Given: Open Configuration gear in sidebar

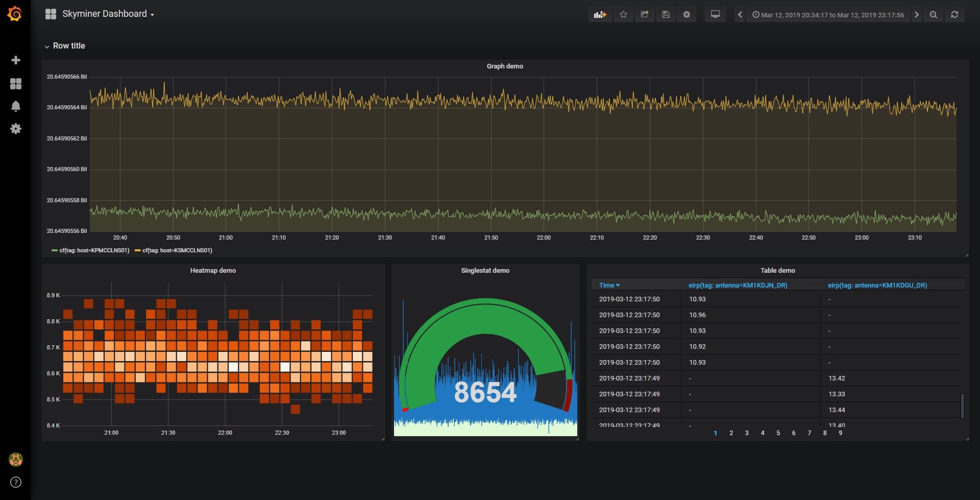Looking at the screenshot, I should click(x=16, y=129).
